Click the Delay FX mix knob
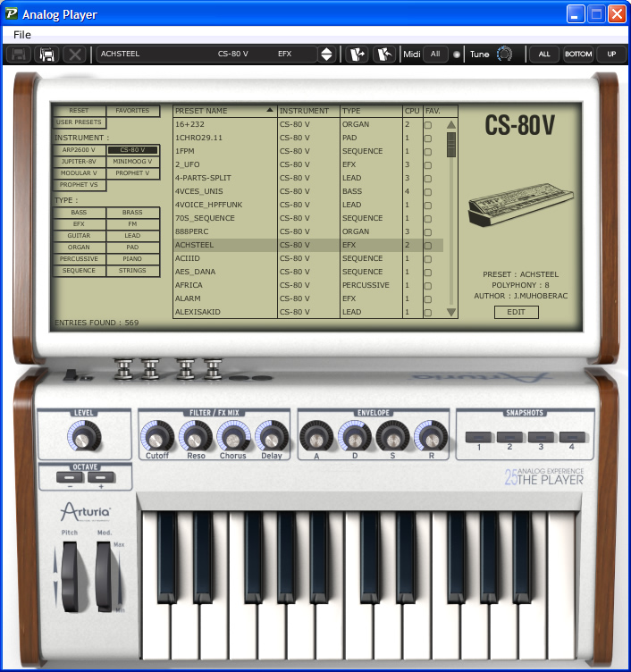 [272, 436]
